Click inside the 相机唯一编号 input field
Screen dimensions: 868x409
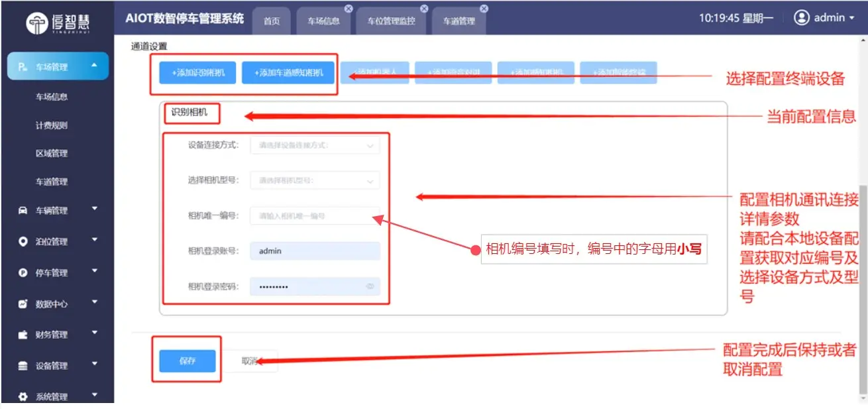tap(315, 215)
